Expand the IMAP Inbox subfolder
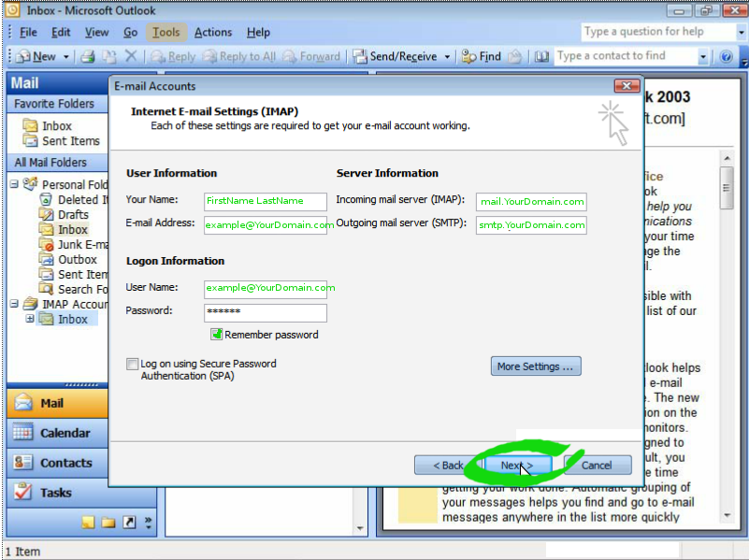Screen dimensions: 749x560 [30, 319]
